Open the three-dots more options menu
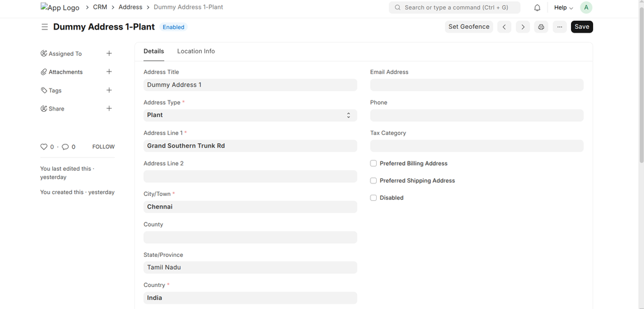Viewport: 644px width, 309px height. coord(559,27)
